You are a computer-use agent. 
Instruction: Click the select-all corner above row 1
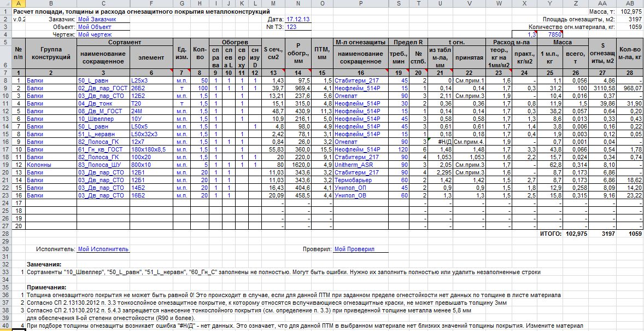[x=5, y=3]
